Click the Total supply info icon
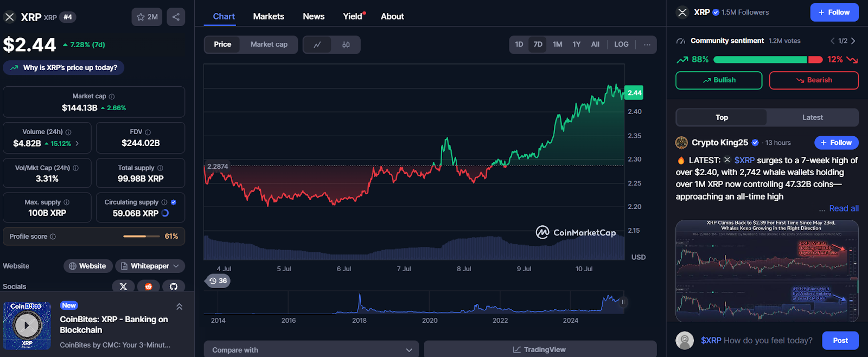 tap(160, 168)
